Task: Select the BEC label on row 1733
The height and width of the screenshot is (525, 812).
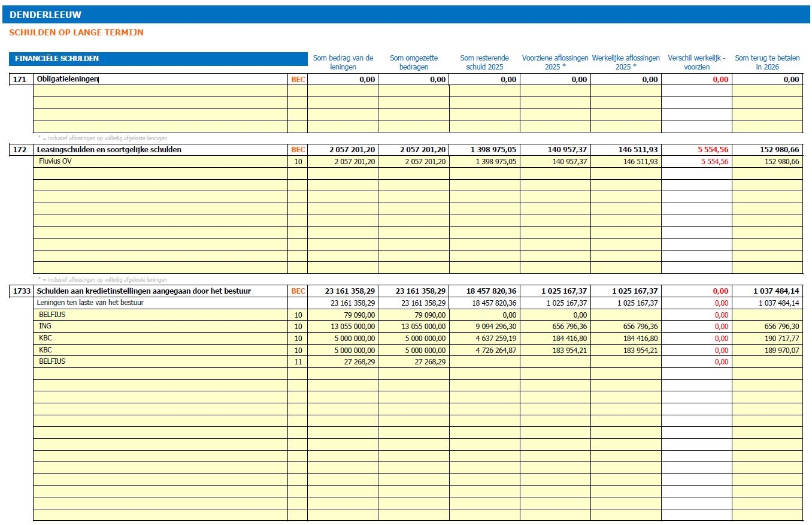Action: click(x=298, y=291)
